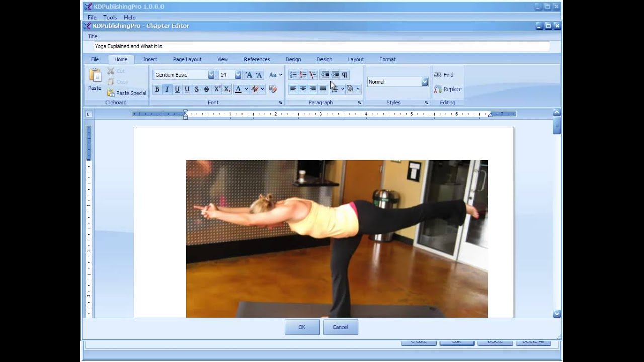644x362 pixels.
Task: Center align the text
Action: pyautogui.click(x=303, y=89)
